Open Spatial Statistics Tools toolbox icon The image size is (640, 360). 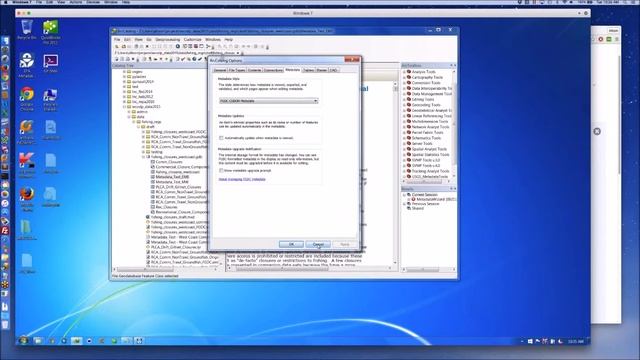(x=409, y=155)
